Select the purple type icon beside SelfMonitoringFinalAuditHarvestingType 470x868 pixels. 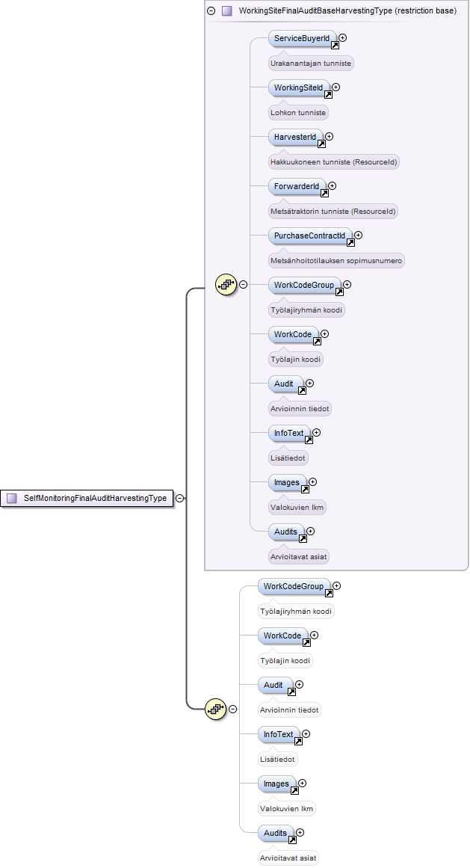point(12,498)
